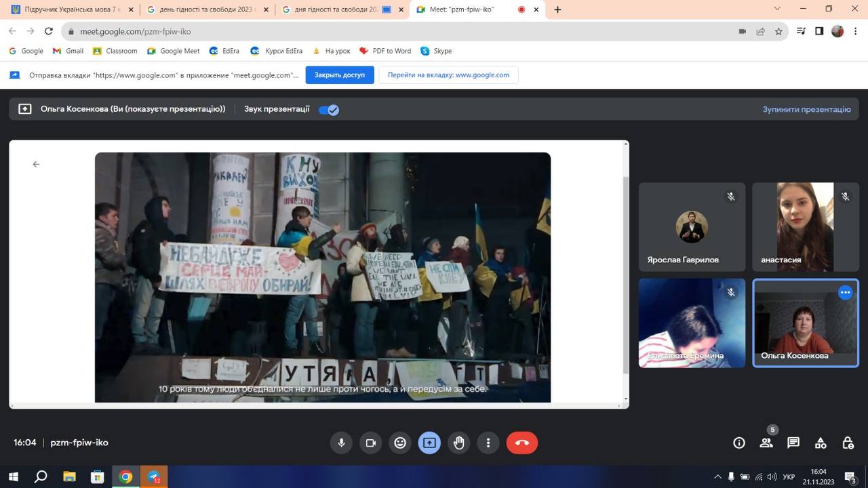This screenshot has width=868, height=488.
Task: Open more options three-dot menu
Action: pos(488,443)
